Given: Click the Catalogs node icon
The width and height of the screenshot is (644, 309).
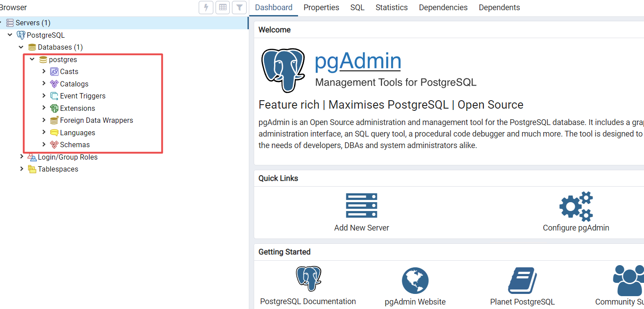Looking at the screenshot, I should coord(54,84).
